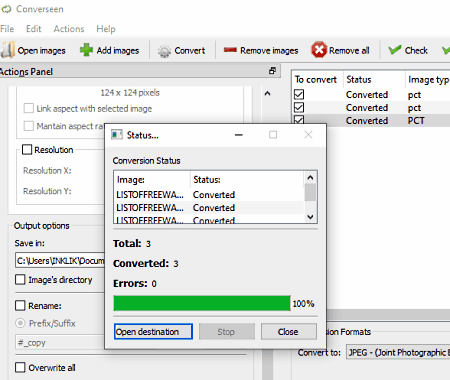Click Conversion Status list scroll up arrow
The image size is (450, 380).
point(310,177)
